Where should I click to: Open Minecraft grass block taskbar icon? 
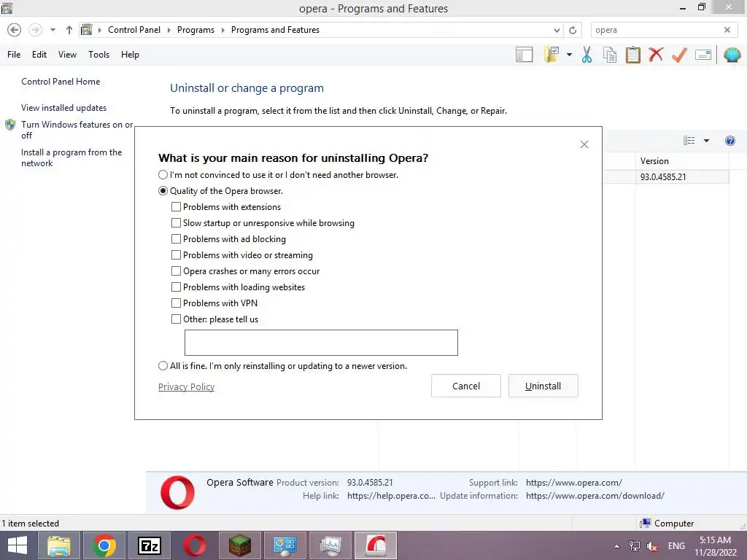pos(239,545)
